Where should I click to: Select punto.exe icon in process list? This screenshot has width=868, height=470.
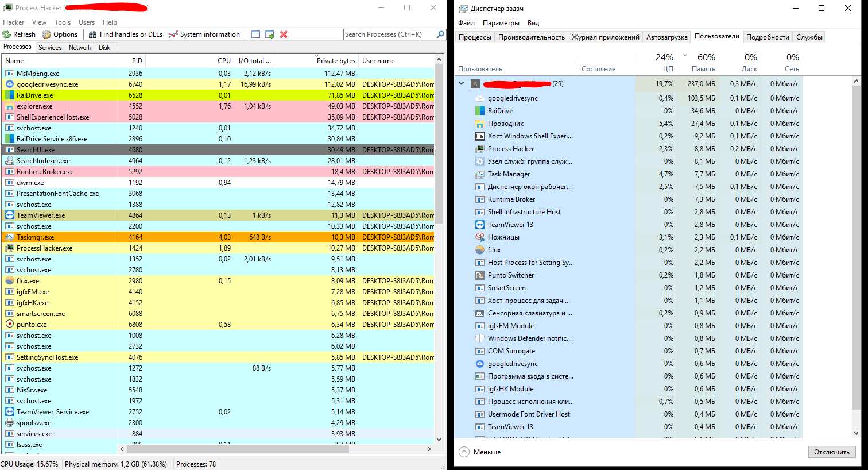(x=10, y=325)
